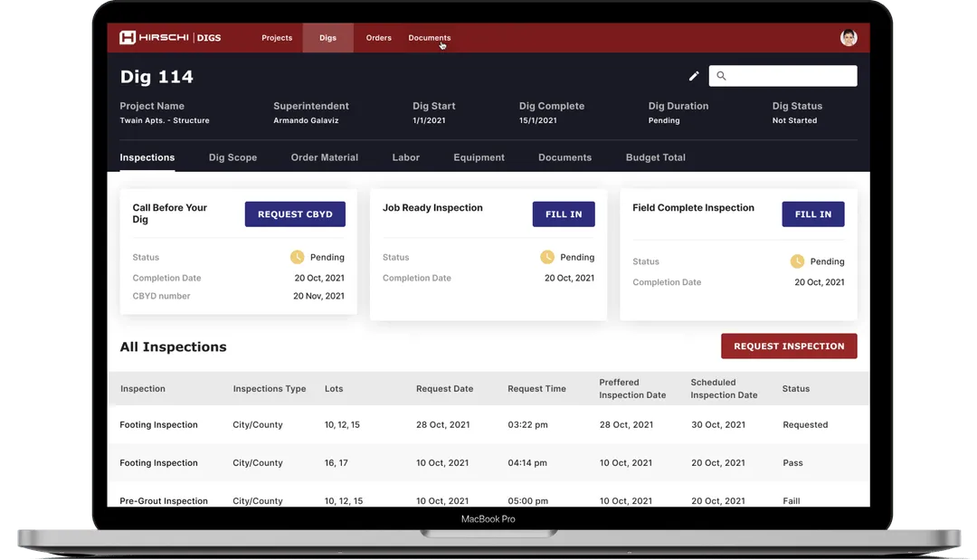This screenshot has width=977, height=560.
Task: Open the Orders section in the navigation bar
Action: click(x=378, y=38)
